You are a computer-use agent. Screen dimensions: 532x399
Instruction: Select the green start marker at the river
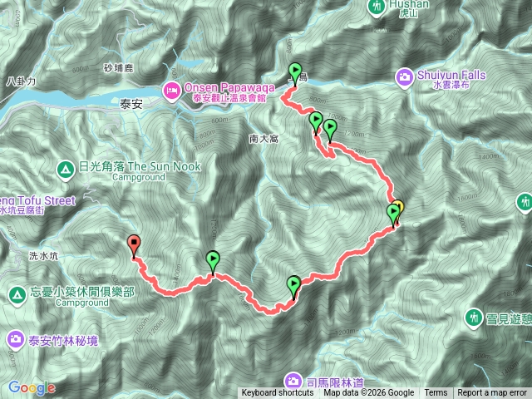pyautogui.click(x=295, y=74)
